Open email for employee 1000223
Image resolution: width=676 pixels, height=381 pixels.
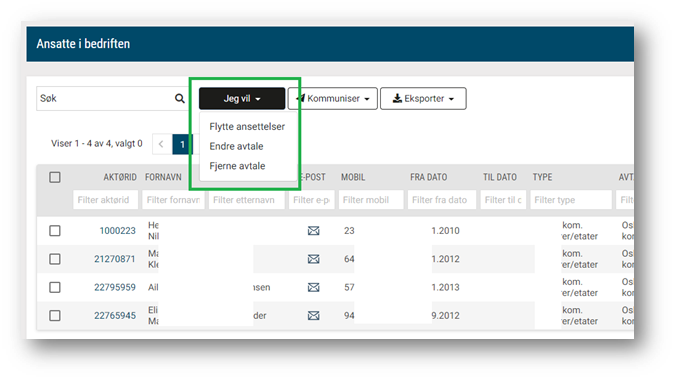point(313,231)
